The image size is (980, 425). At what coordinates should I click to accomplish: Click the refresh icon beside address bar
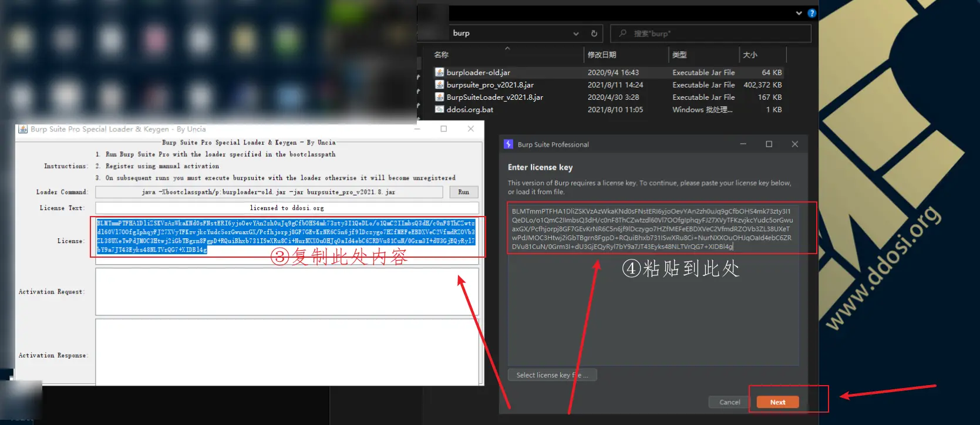pos(594,33)
